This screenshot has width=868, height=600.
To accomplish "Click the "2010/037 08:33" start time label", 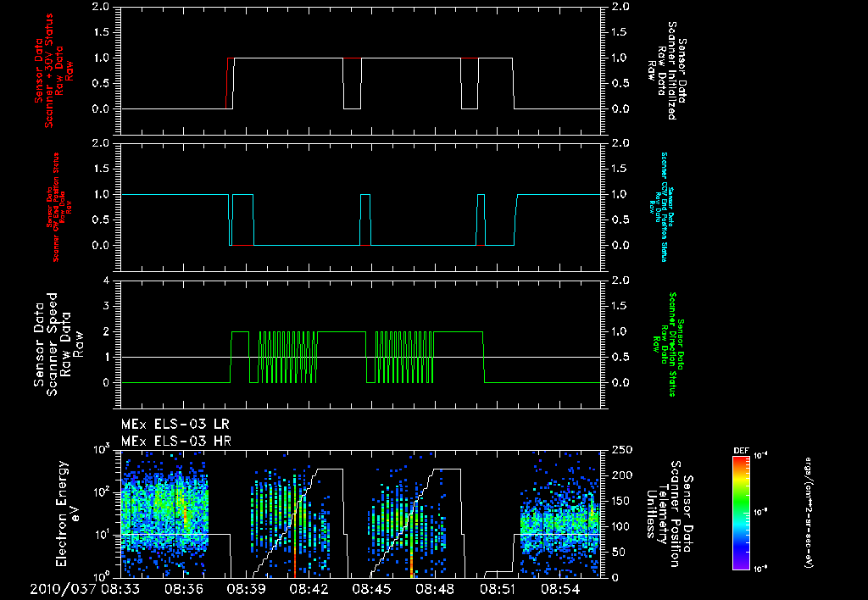I will click(x=84, y=589).
